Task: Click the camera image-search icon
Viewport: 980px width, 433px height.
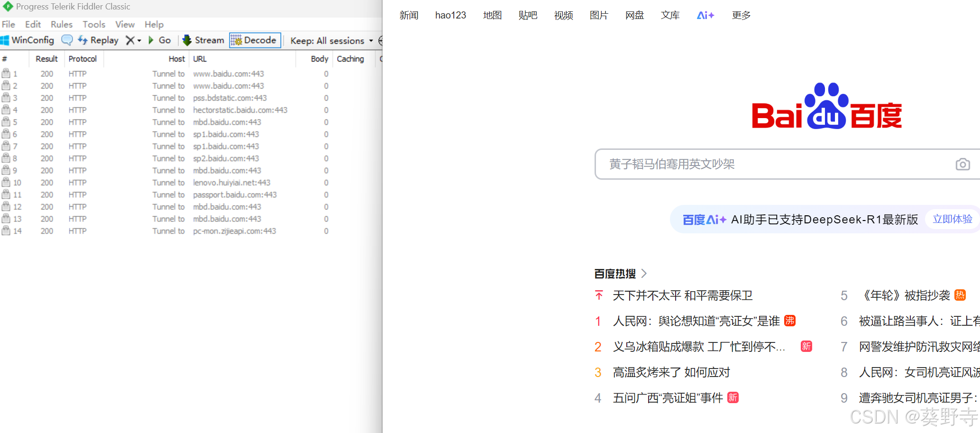Action: [x=962, y=164]
